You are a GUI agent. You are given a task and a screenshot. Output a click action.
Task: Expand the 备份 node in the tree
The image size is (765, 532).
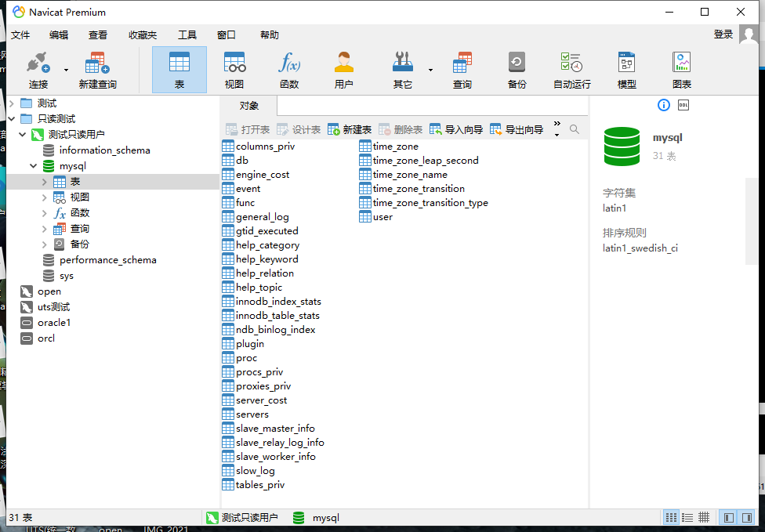(x=45, y=244)
